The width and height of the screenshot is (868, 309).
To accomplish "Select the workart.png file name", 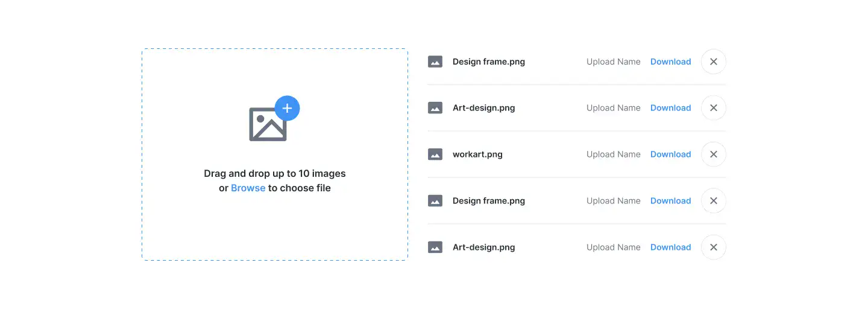I will 477,154.
